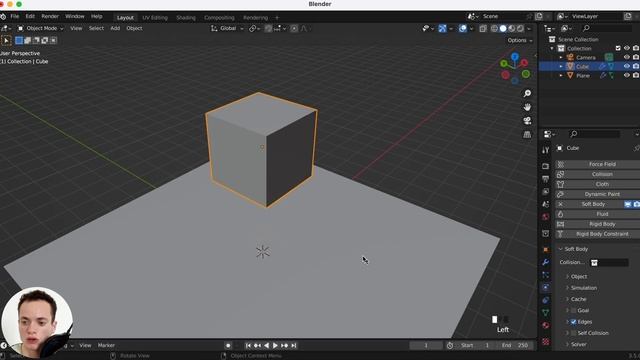Viewport: 640px width, 360px height.
Task: Open the orange Object properties icon
Action: tap(545, 249)
